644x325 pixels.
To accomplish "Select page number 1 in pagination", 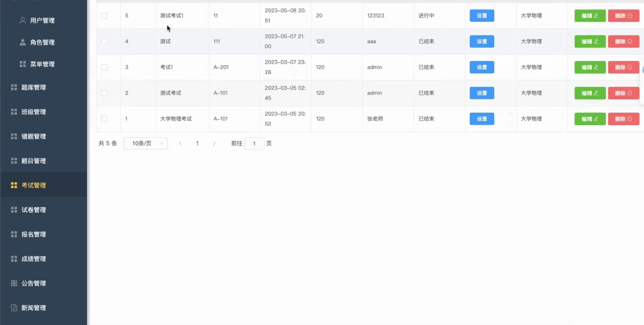I will click(x=197, y=143).
